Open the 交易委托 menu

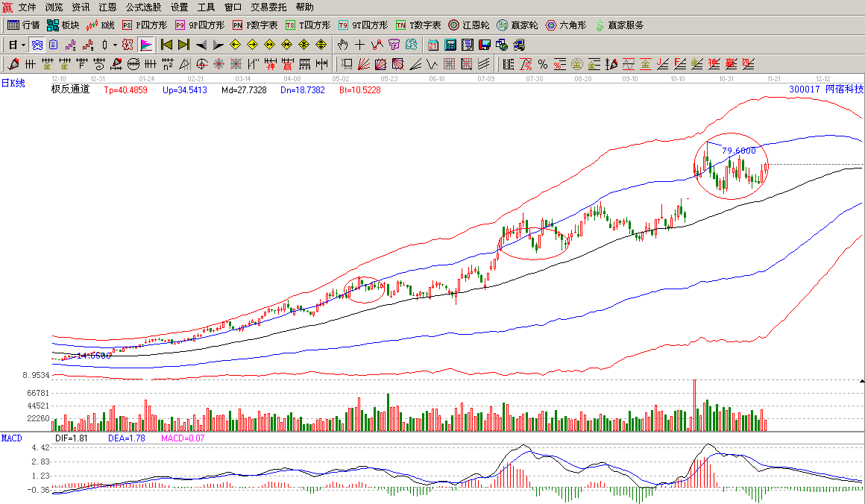pos(268,7)
